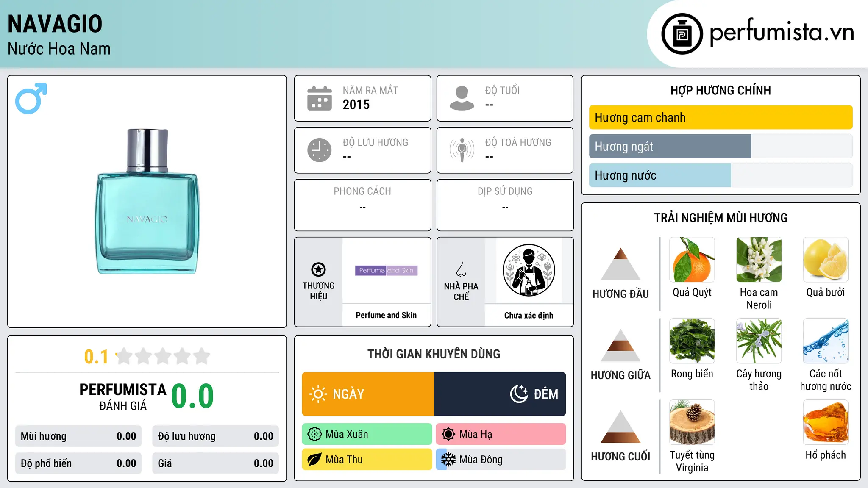868x488 pixels.
Task: Click the Độ phổ biến 0.00 score row
Action: pyautogui.click(x=78, y=463)
